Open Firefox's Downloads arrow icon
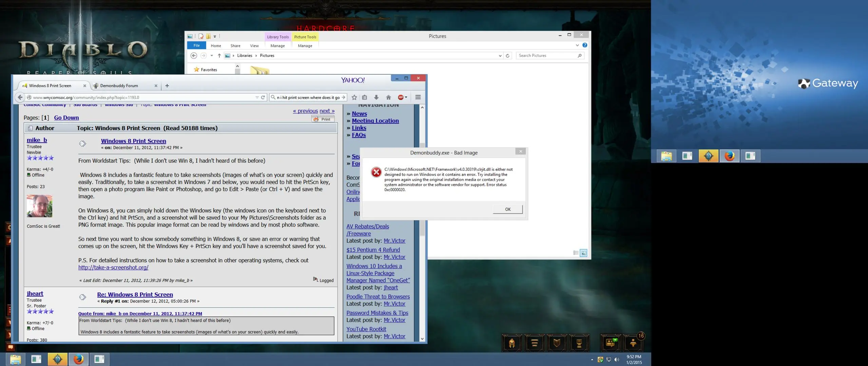The height and width of the screenshot is (366, 868). (x=376, y=97)
